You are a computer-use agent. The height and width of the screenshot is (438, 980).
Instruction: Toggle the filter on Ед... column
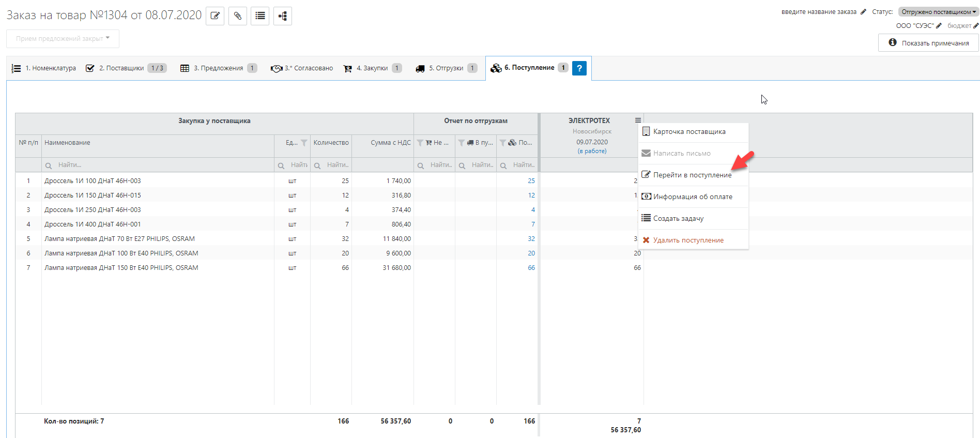point(304,143)
